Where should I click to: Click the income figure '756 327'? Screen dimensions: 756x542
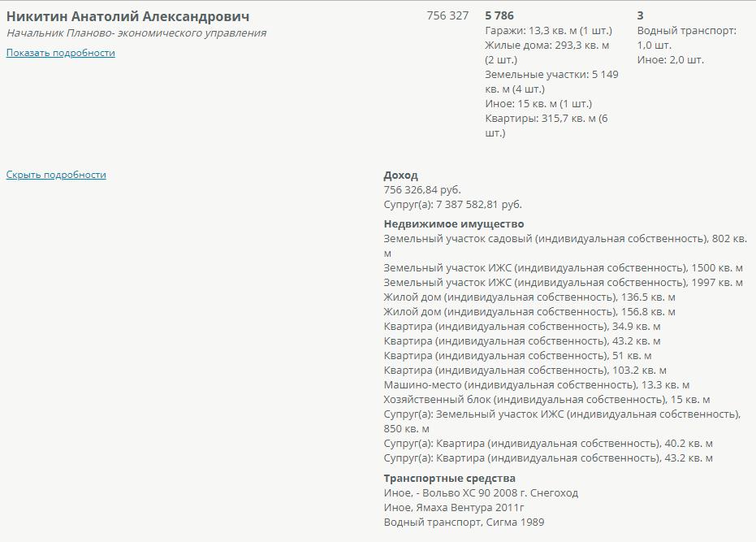[x=447, y=15]
